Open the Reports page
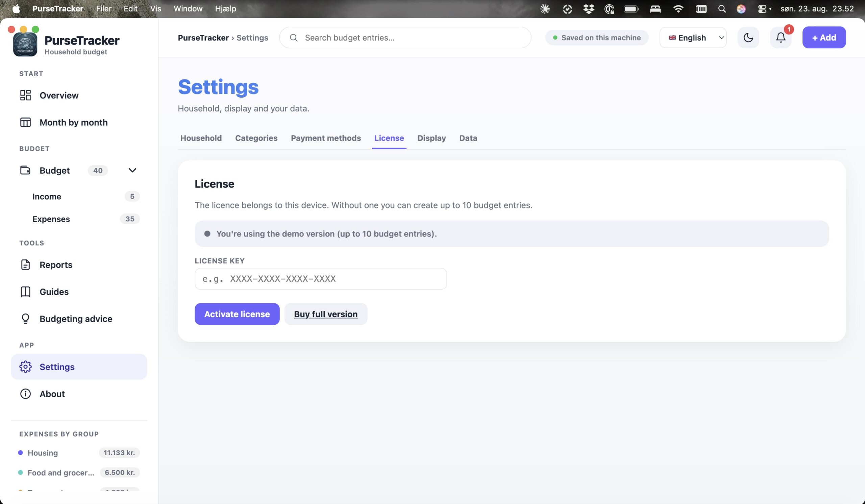 tap(79, 264)
